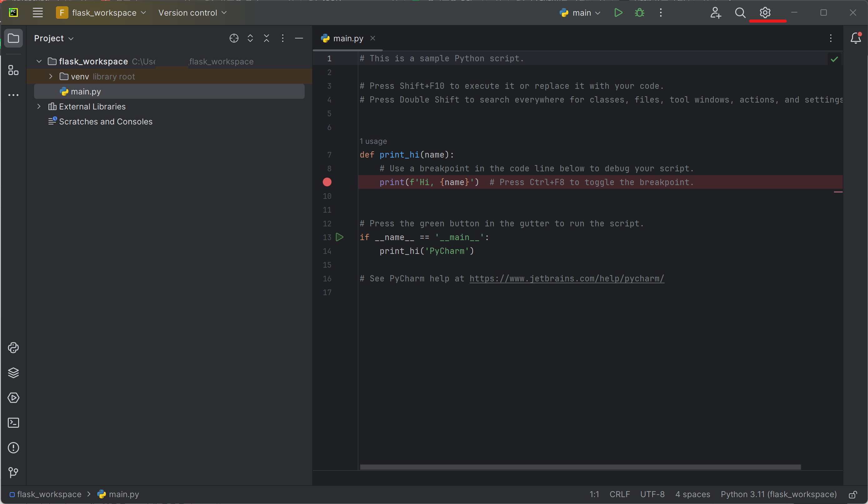Expand the venv folder
The image size is (868, 504).
click(x=51, y=77)
